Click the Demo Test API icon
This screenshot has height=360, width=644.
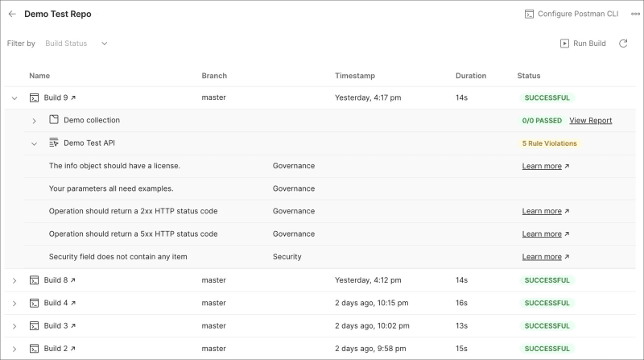click(x=54, y=143)
